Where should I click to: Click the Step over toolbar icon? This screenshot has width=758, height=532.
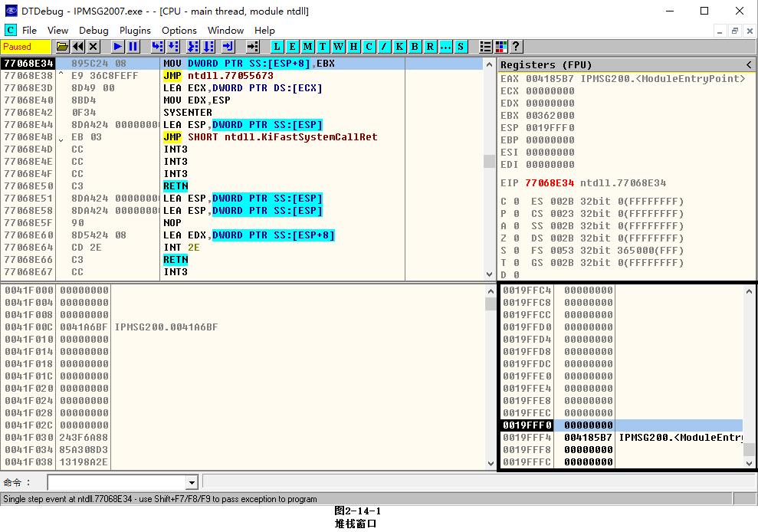click(173, 47)
